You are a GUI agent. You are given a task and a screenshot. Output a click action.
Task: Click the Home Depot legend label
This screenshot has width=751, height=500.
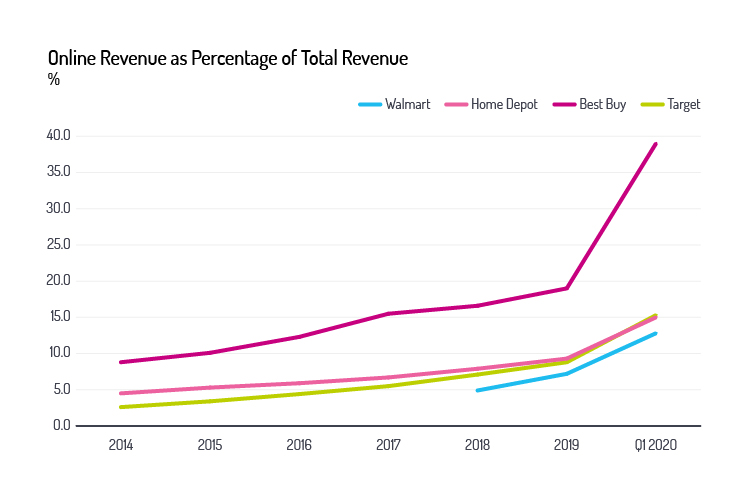pyautogui.click(x=504, y=104)
